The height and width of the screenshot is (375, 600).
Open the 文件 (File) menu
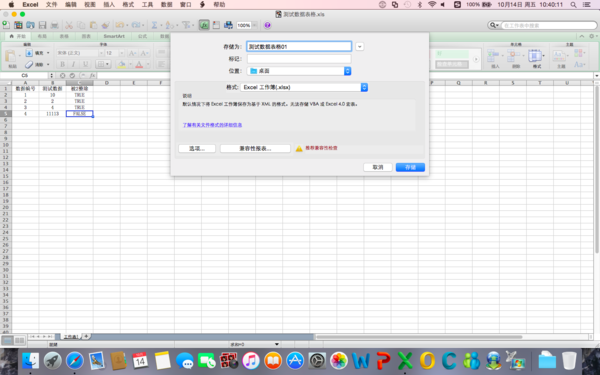(51, 5)
